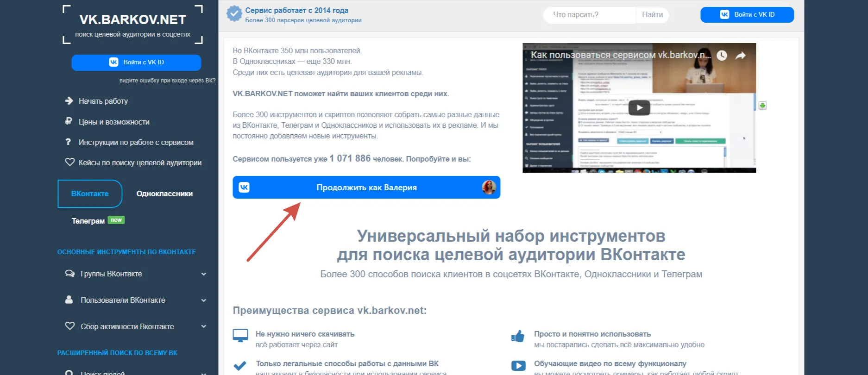Viewport: 868px width, 375px height.
Task: Click 'Сервис работает с 2014 года' header text
Action: [x=297, y=10]
